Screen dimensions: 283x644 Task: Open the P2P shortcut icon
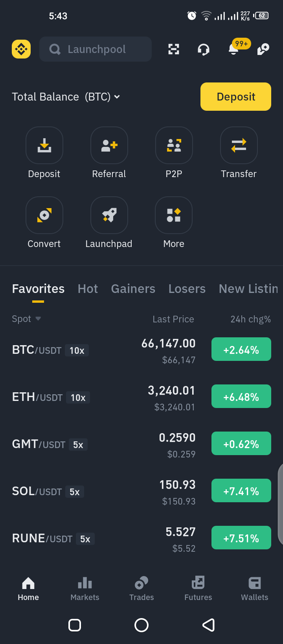pyautogui.click(x=174, y=145)
